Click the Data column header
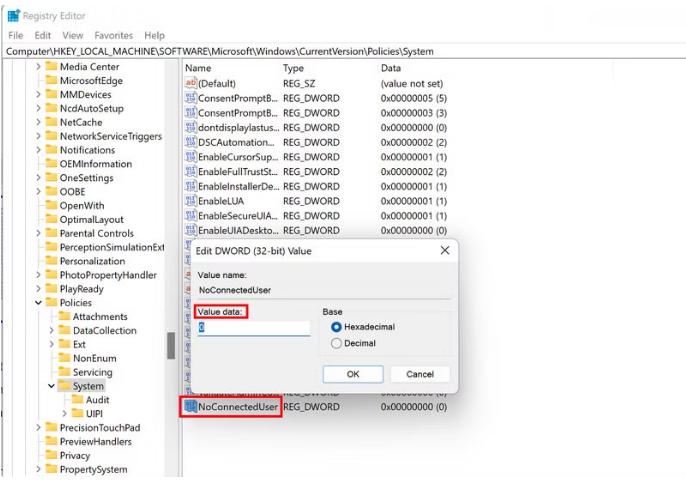 click(x=391, y=68)
